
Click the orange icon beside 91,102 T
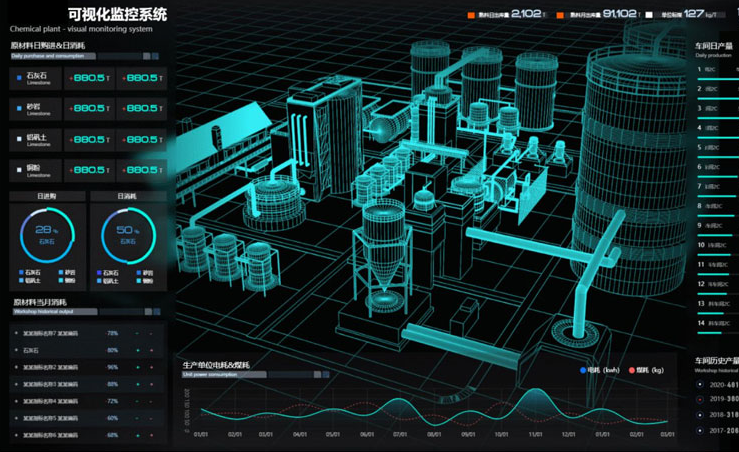pyautogui.click(x=560, y=15)
